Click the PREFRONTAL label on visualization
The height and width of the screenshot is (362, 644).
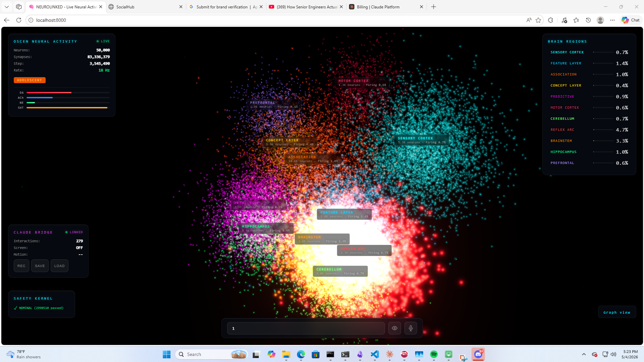274,105
